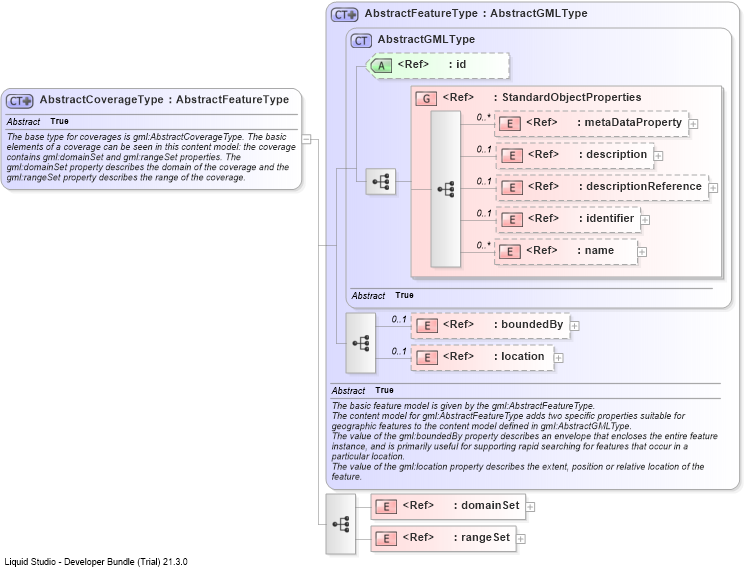
Task: Select the ': boundedBy' label
Action: [x=529, y=325]
